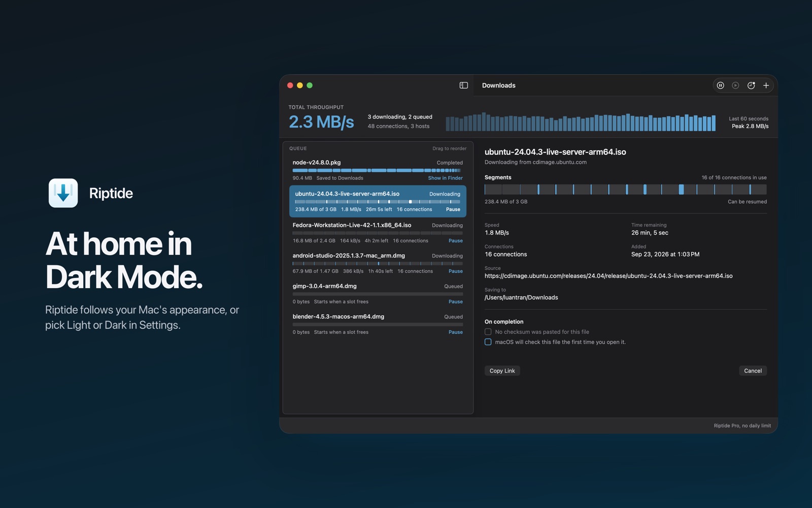Click the 'Last 60 seconds' label

tap(749, 119)
